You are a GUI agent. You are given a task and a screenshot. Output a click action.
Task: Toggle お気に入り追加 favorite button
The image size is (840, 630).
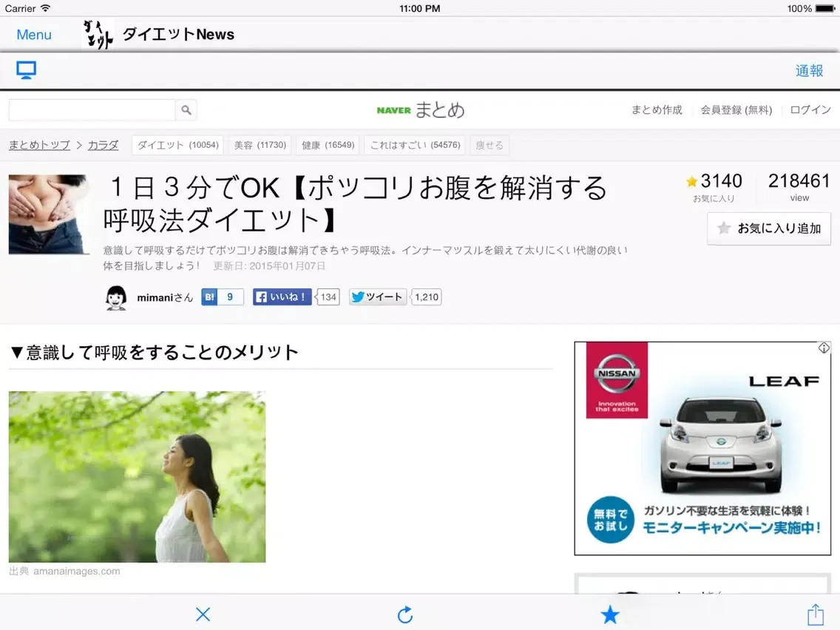[x=769, y=228]
